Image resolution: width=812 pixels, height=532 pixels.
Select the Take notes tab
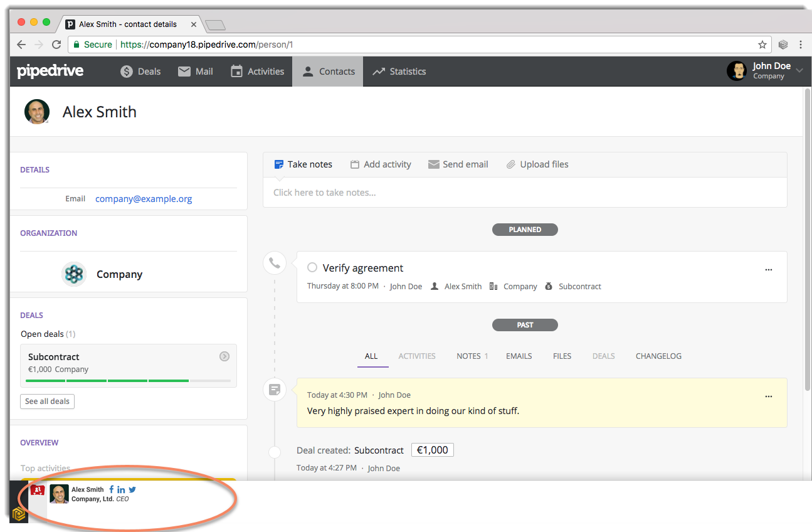[303, 164]
